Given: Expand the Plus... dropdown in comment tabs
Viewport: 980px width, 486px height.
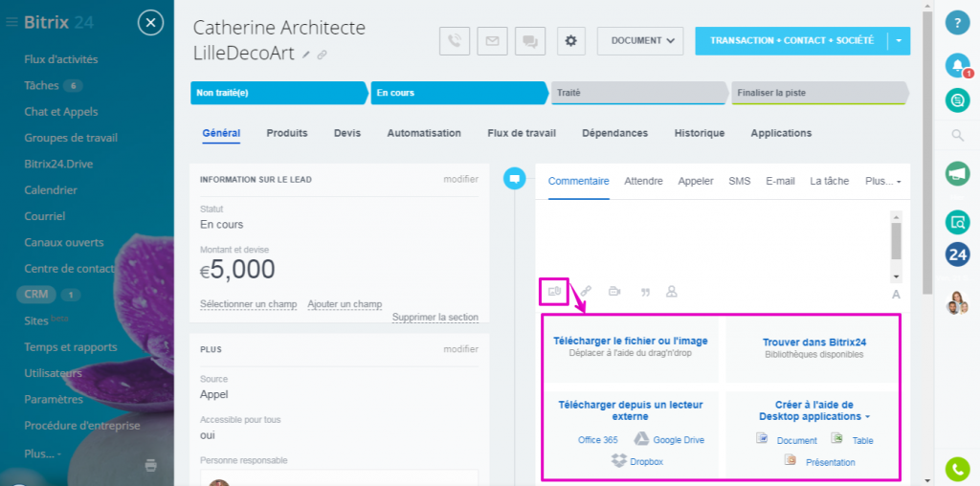Looking at the screenshot, I should [x=883, y=181].
